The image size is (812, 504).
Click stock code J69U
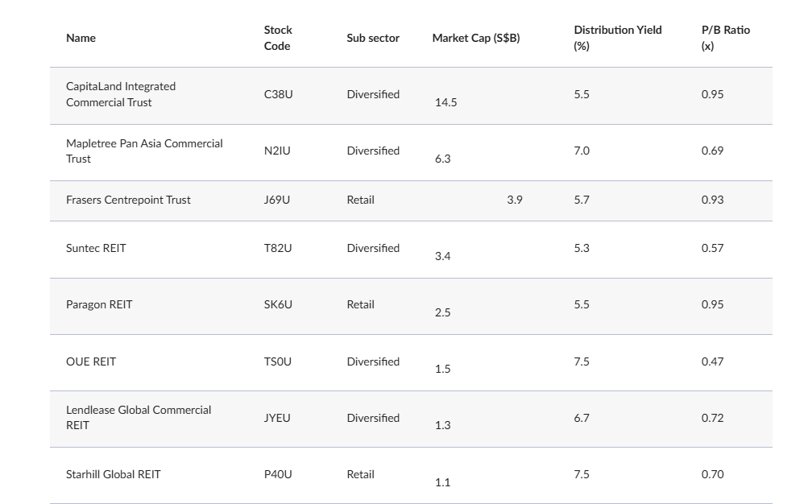pos(277,200)
